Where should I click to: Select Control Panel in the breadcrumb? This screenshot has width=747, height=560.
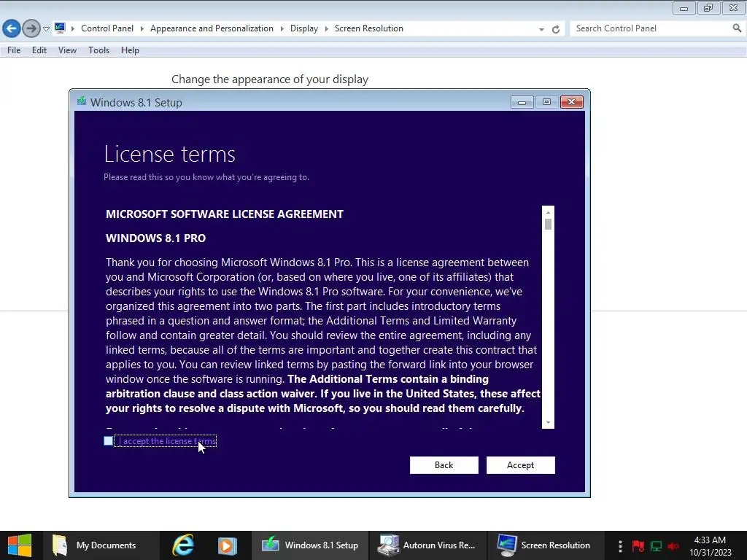click(x=107, y=28)
